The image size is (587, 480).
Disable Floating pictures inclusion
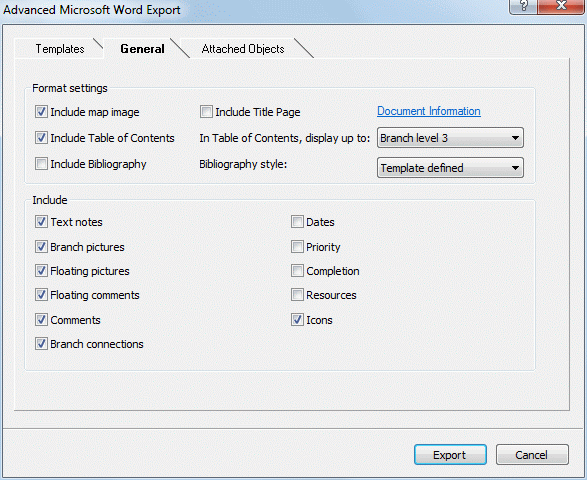(x=41, y=271)
